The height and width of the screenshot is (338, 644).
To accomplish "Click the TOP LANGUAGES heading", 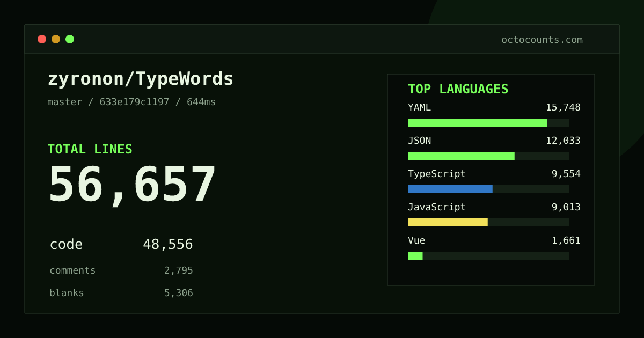I will [x=458, y=89].
